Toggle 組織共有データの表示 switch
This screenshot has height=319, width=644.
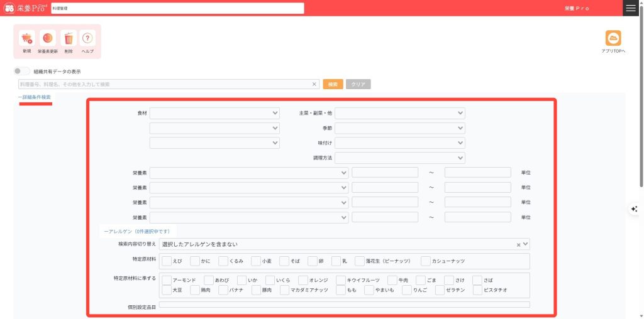21,72
